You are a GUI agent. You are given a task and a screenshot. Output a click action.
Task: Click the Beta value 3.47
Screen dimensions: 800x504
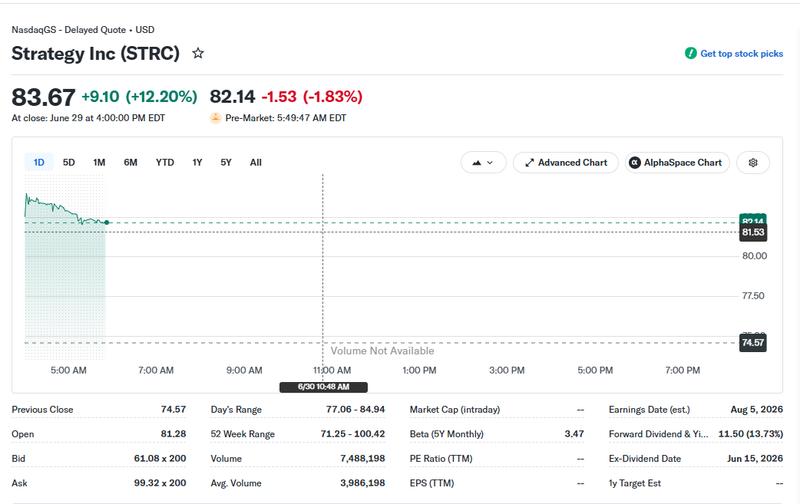(x=574, y=434)
